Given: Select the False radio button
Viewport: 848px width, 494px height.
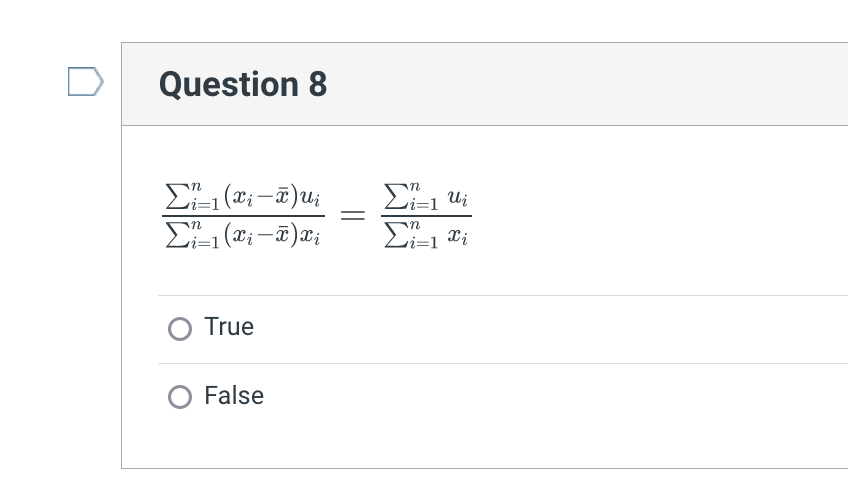Looking at the screenshot, I should pyautogui.click(x=180, y=397).
